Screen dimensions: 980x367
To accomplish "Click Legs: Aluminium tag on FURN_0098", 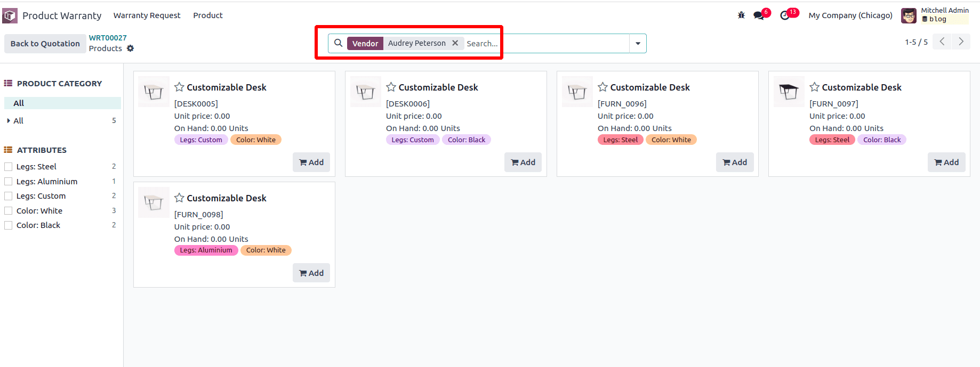I will point(206,250).
